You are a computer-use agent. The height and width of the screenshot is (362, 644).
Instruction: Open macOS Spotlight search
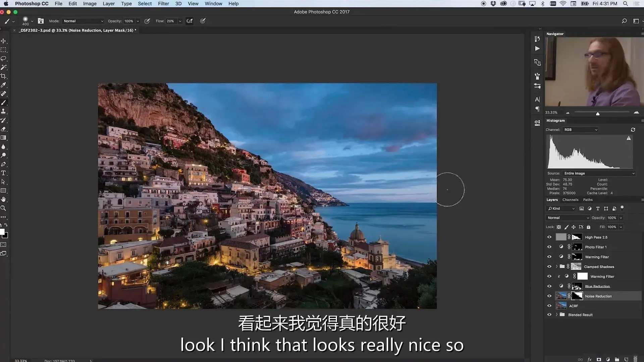(625, 4)
